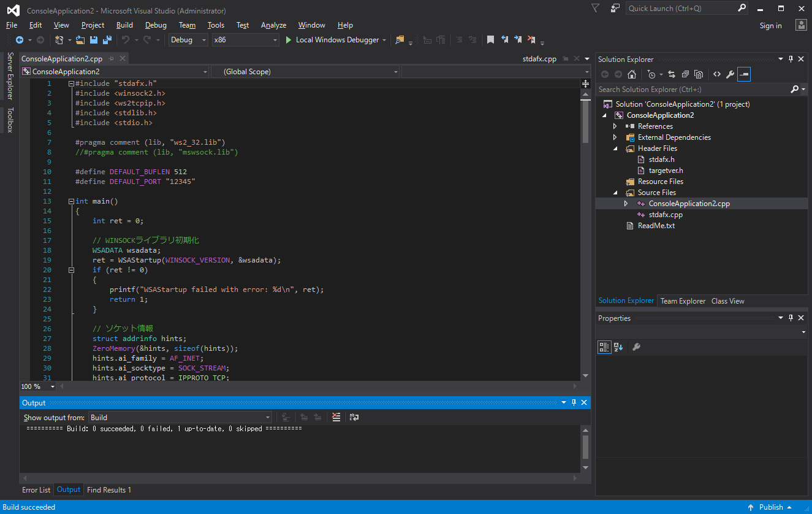Expand the References node
The width and height of the screenshot is (812, 514).
pyautogui.click(x=615, y=126)
